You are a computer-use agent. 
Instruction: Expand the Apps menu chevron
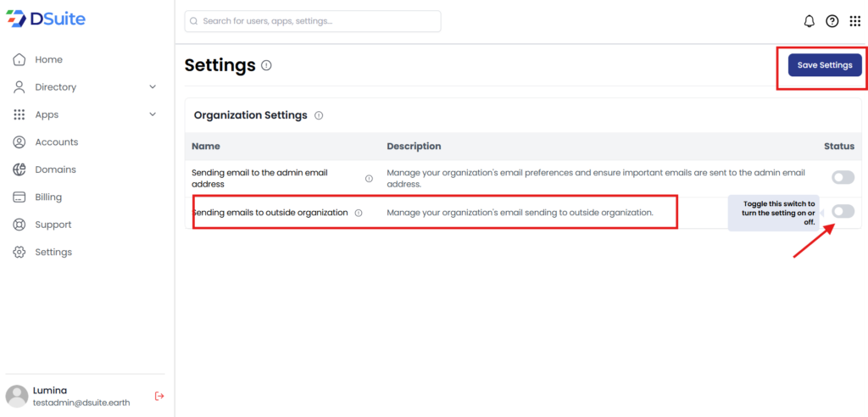(x=153, y=114)
